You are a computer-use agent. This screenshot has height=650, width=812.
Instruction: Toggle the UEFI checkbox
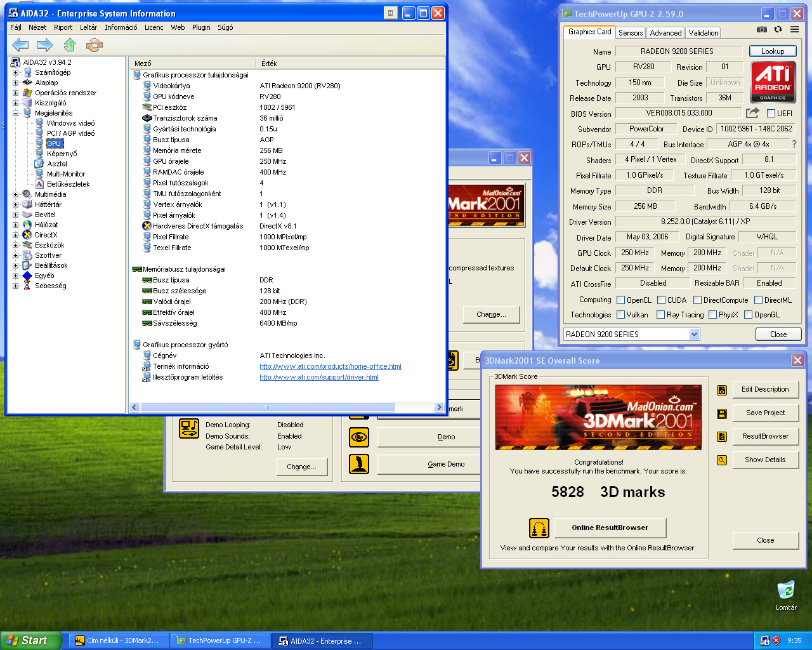(x=771, y=114)
